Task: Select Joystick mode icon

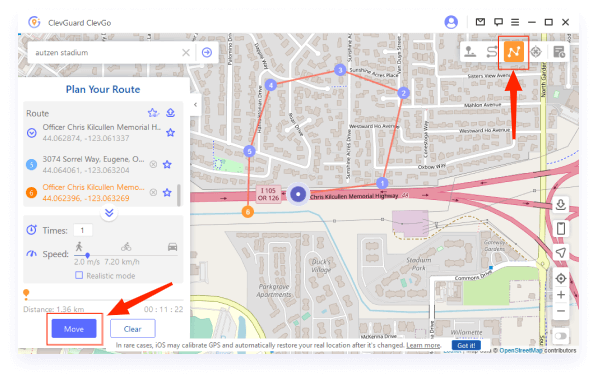Action: coord(536,51)
